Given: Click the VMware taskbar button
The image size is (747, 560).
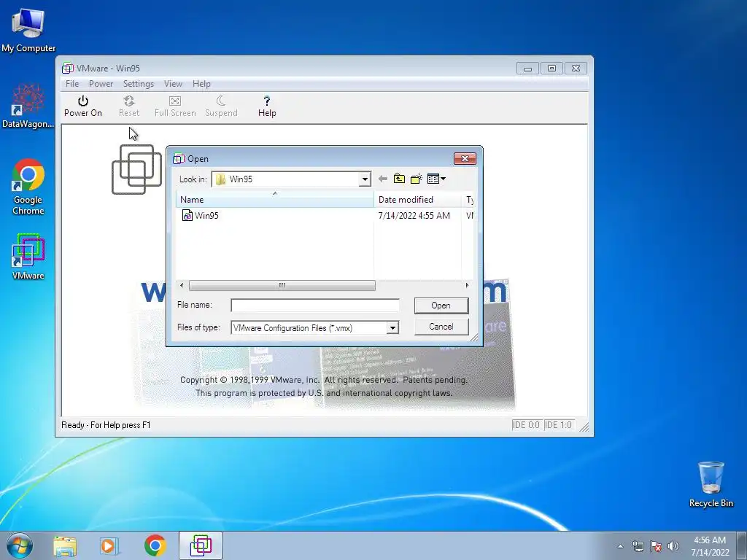Looking at the screenshot, I should click(x=201, y=545).
